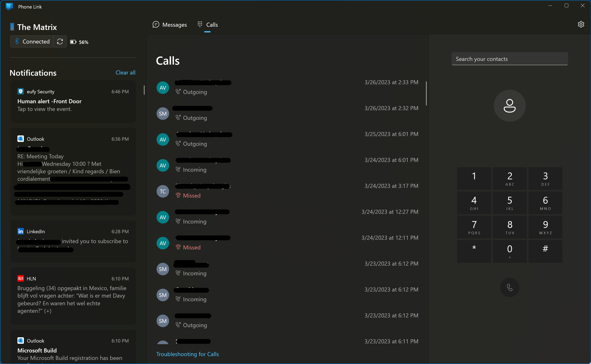This screenshot has height=364, width=591.
Task: Switch to the Messages tab
Action: click(x=170, y=24)
